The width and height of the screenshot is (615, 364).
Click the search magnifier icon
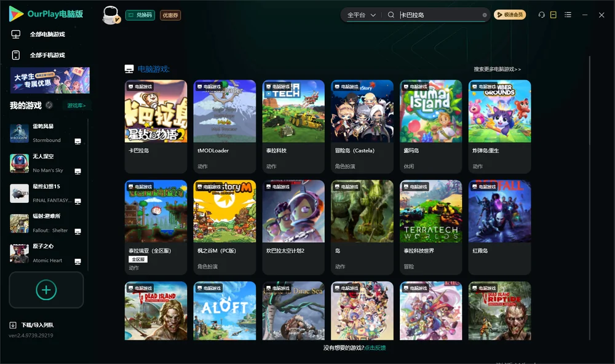click(391, 15)
